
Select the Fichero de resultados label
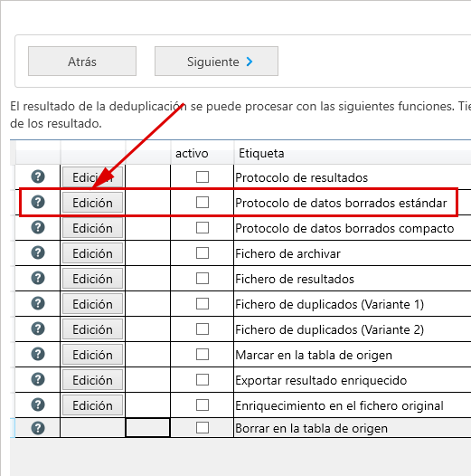point(295,279)
